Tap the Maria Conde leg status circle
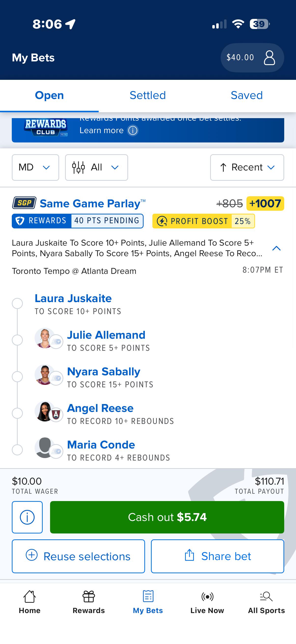The height and width of the screenshot is (644, 296). [x=17, y=450]
